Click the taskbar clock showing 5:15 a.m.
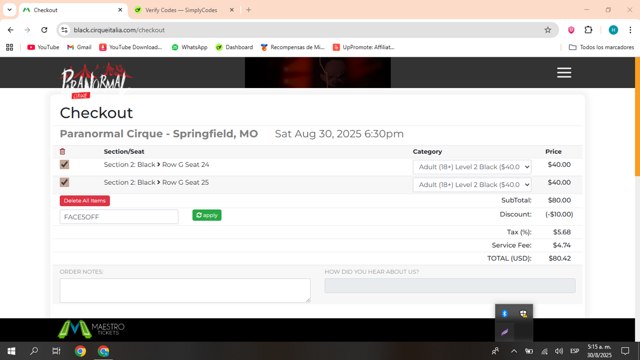 coord(599,351)
